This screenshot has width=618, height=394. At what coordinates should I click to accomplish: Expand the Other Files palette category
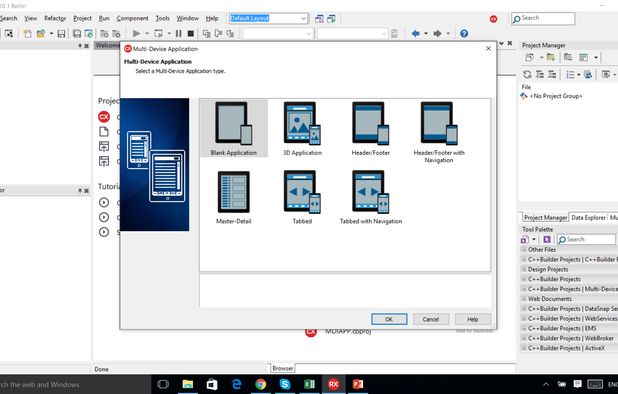tap(524, 249)
